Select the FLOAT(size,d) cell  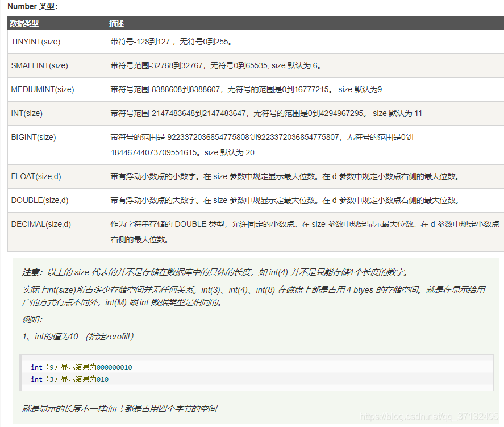57,176
